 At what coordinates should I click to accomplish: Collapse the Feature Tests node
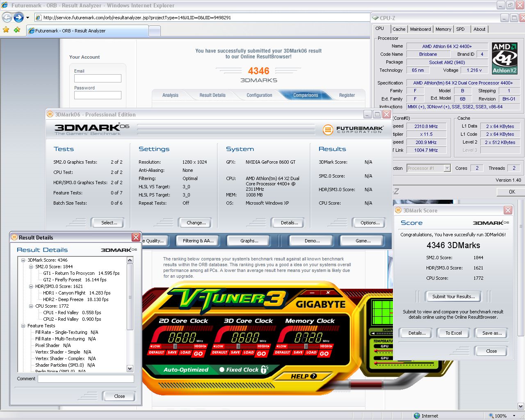point(23,326)
